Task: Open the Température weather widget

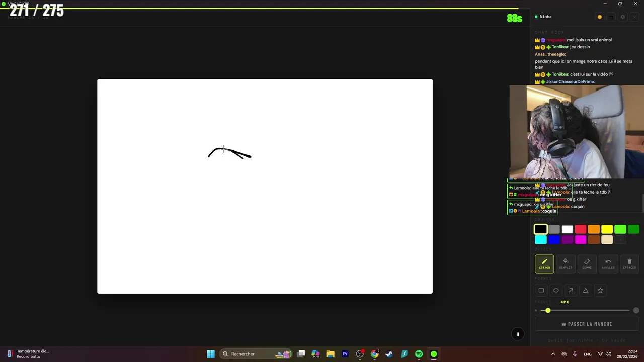Action: [x=28, y=354]
